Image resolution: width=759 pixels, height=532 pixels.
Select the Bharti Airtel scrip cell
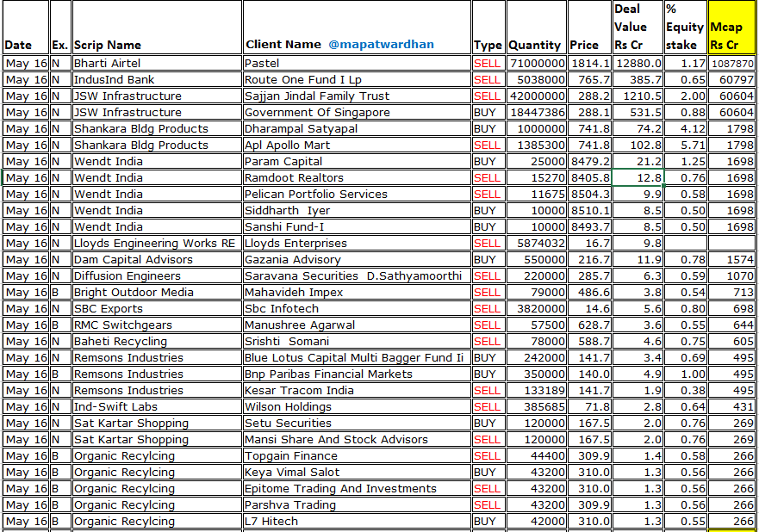click(157, 64)
